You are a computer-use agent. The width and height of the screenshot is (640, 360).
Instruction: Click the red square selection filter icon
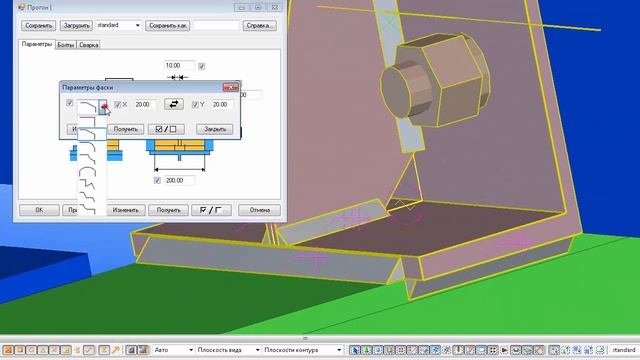[400, 350]
